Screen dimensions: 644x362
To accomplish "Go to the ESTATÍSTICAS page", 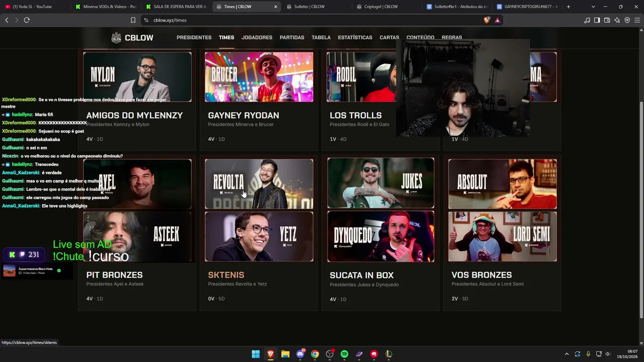I will point(355,38).
